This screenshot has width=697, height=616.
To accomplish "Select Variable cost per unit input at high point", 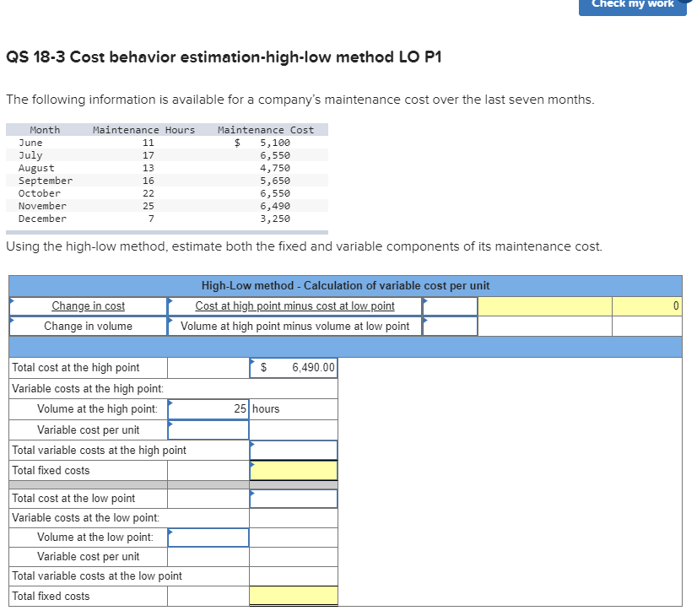I will pos(208,430).
